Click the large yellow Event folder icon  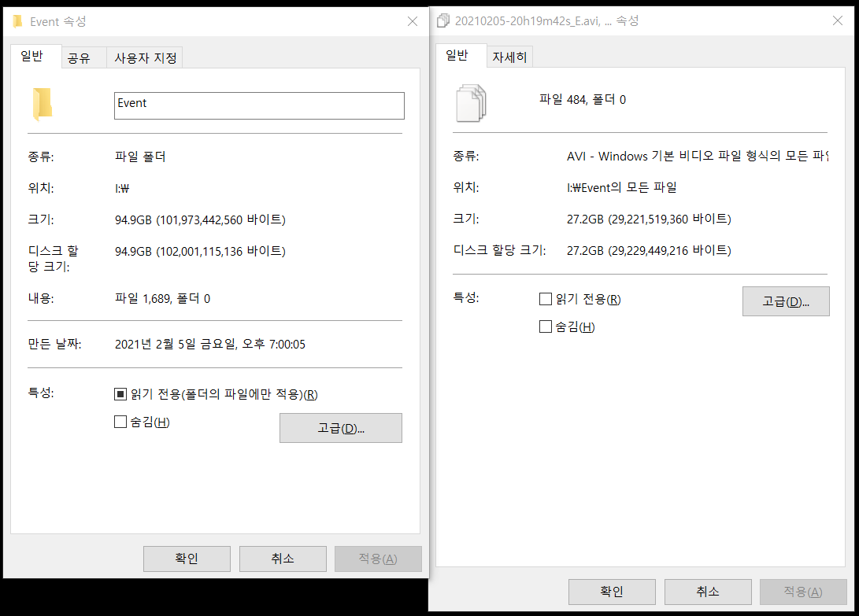(x=43, y=104)
